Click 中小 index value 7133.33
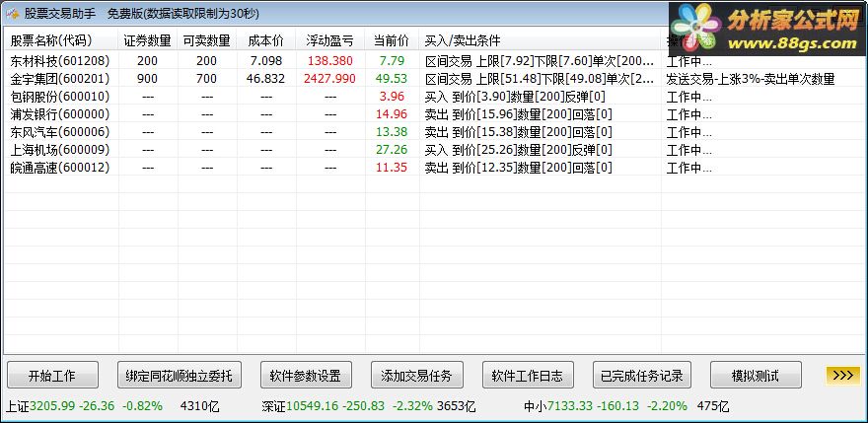Screen dimensions: 868x423 click(x=570, y=406)
